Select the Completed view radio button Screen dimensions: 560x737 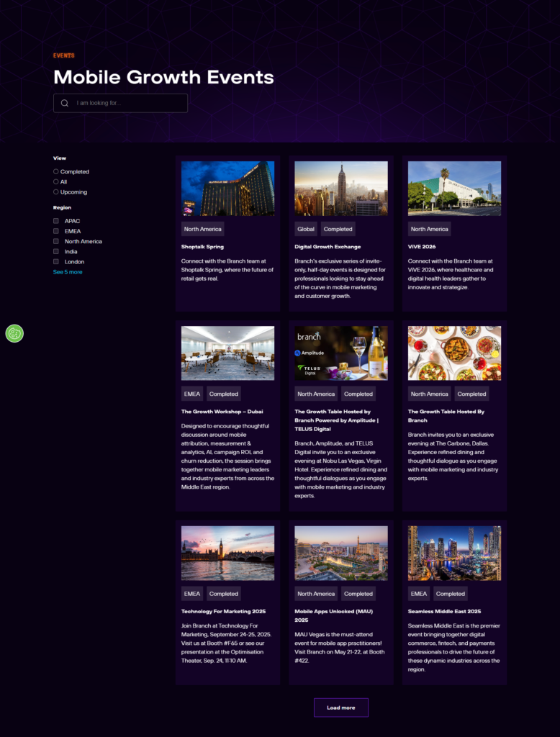coord(56,172)
